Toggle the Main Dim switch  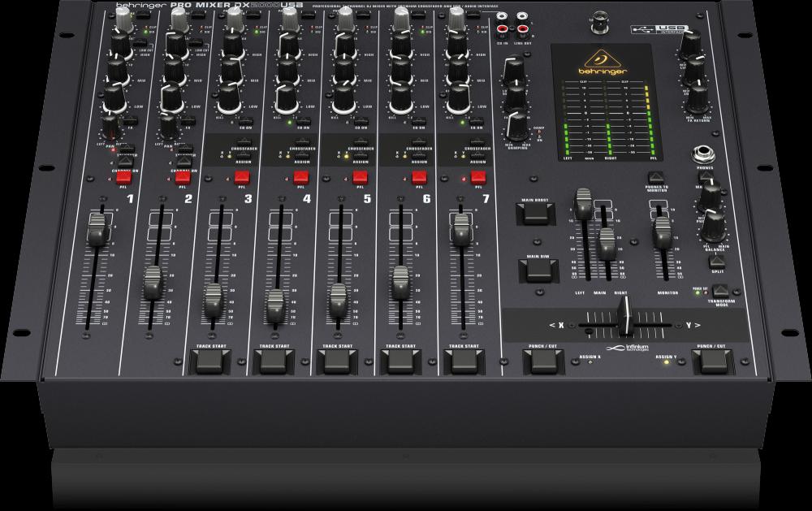(x=537, y=270)
